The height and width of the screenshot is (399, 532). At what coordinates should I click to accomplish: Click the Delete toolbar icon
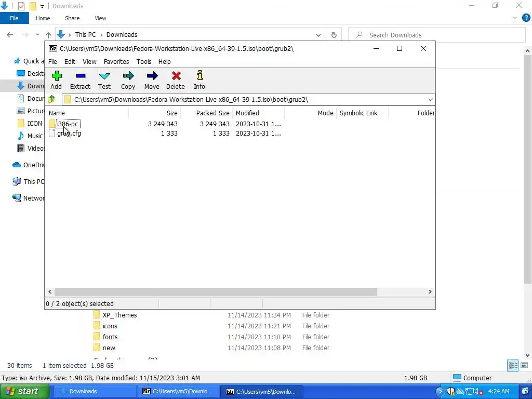pos(176,80)
